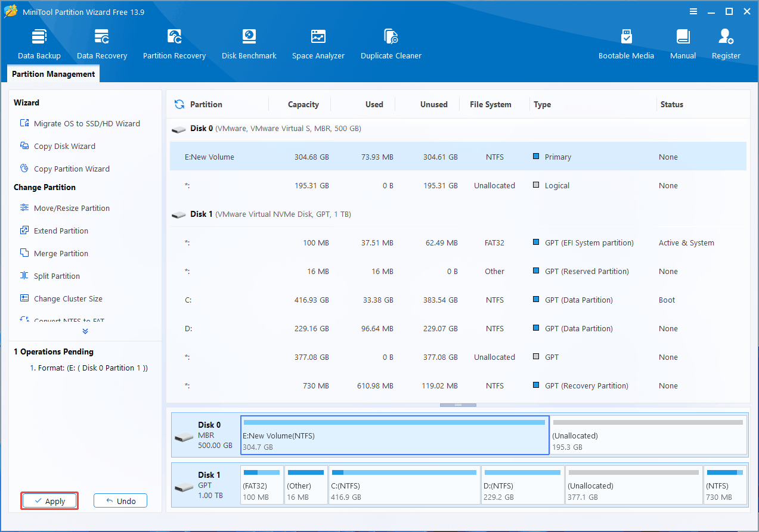Select the 195.31 GB unallocated logical row
759x532 pixels.
tap(458, 185)
